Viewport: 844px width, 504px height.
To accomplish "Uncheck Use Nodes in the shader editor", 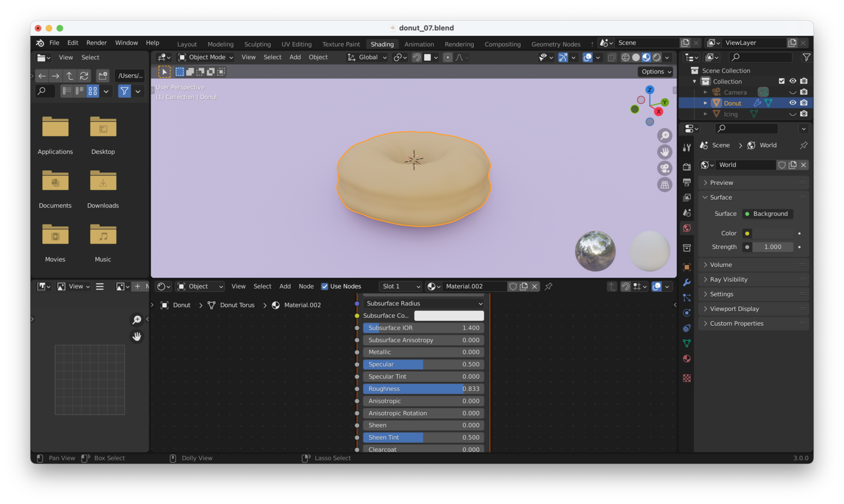I will pos(325,286).
